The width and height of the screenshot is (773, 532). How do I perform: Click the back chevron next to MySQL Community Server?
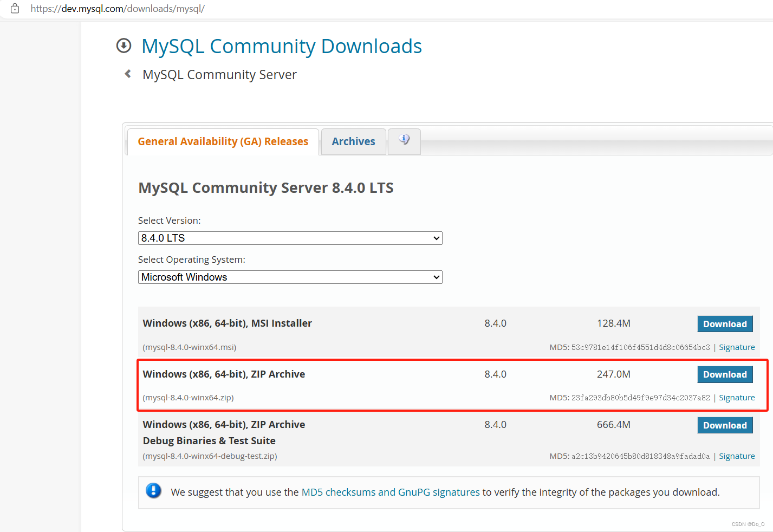tap(127, 73)
